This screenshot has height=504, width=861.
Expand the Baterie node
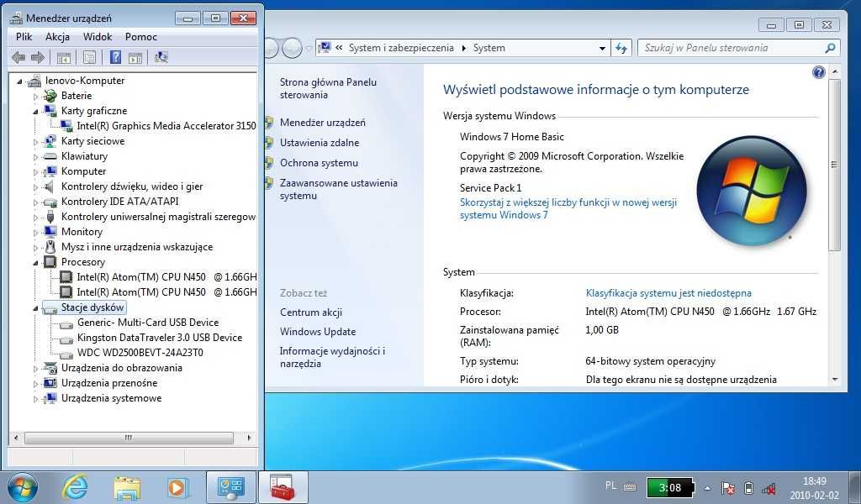click(35, 96)
